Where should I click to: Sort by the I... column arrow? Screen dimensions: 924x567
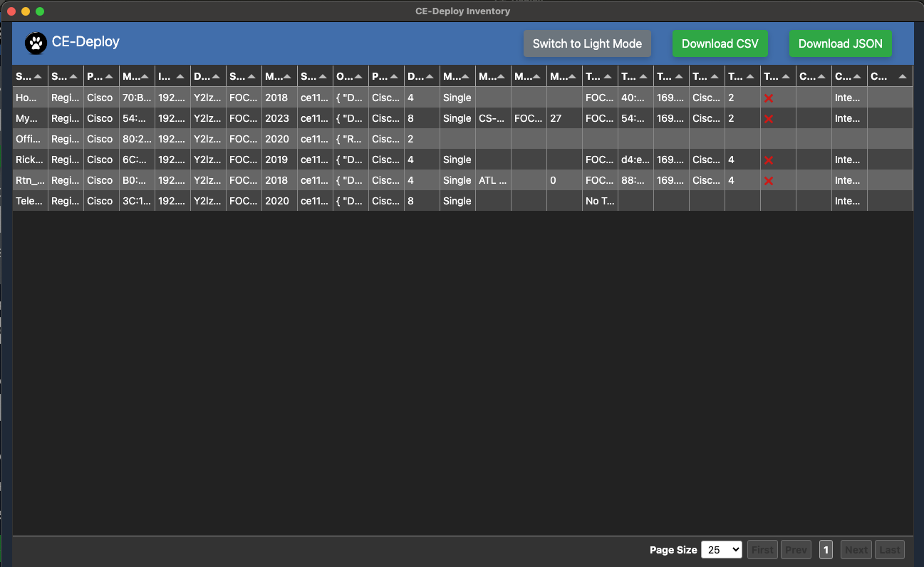pyautogui.click(x=180, y=76)
